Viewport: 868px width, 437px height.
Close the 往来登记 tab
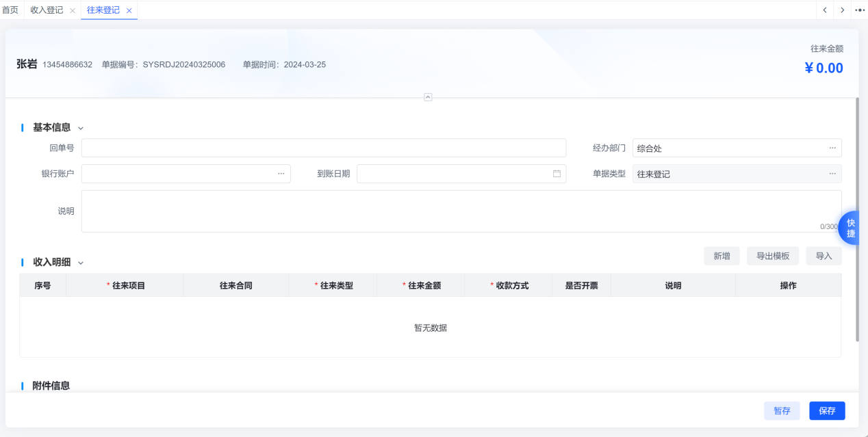click(129, 10)
